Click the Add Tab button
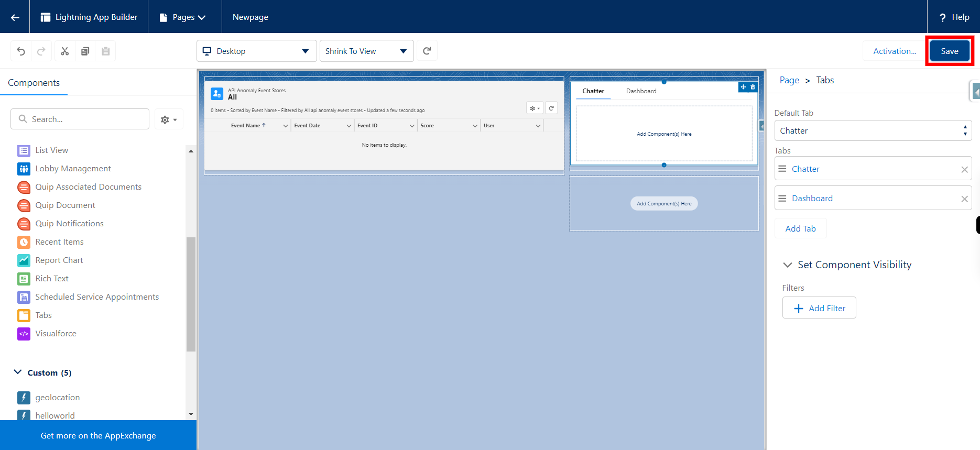Screen dimensions: 980x450 coord(800,228)
